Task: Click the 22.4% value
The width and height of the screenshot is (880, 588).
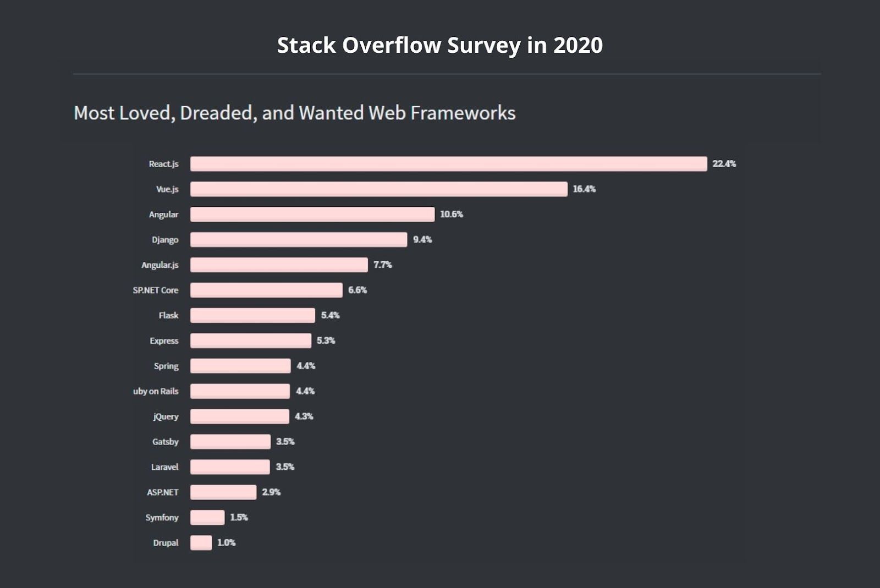Action: (724, 164)
